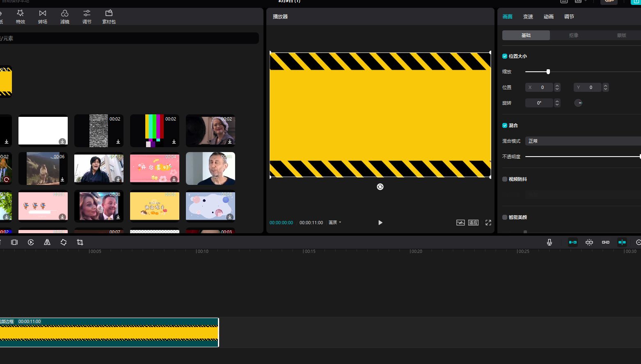Click the X position input field

point(539,87)
